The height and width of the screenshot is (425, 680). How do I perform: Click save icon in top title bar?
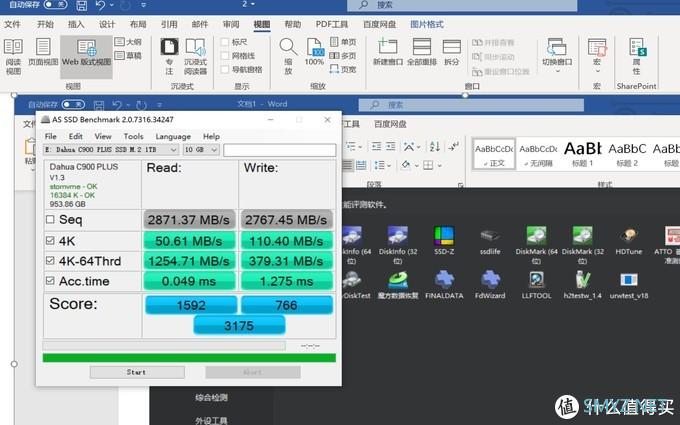pyautogui.click(x=81, y=6)
